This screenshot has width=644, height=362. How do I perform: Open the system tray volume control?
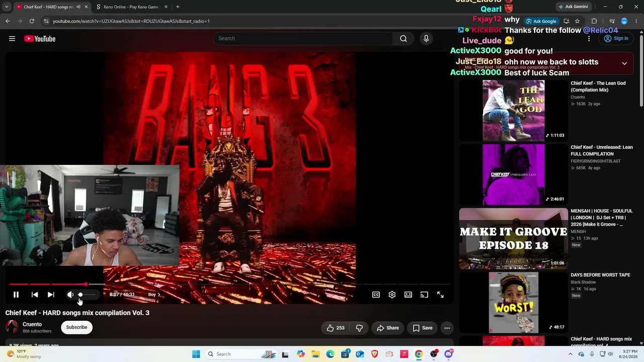click(x=611, y=354)
